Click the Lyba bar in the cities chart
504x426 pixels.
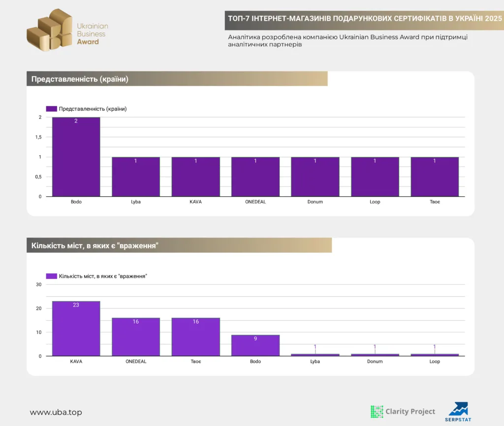pos(315,355)
